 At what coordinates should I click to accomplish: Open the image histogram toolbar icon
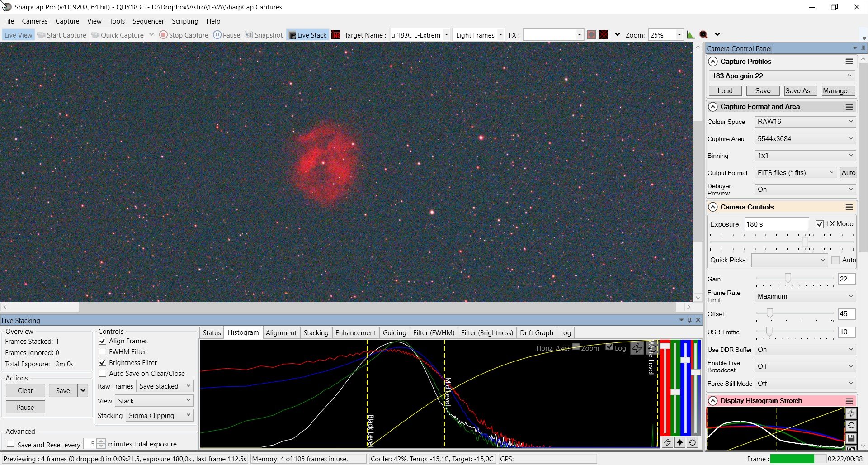click(691, 35)
